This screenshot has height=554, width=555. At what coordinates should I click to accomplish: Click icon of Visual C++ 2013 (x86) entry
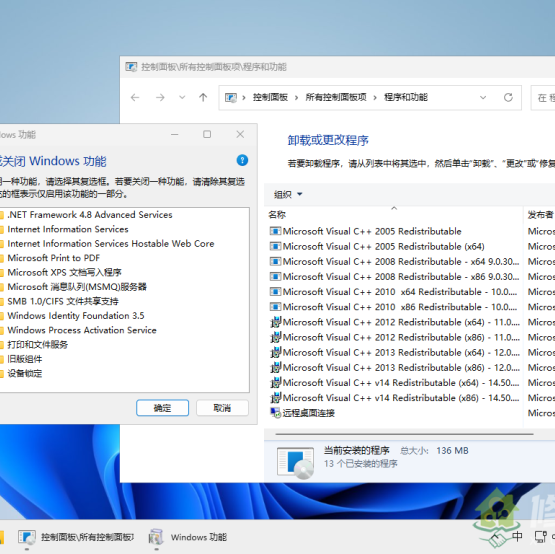275,367
